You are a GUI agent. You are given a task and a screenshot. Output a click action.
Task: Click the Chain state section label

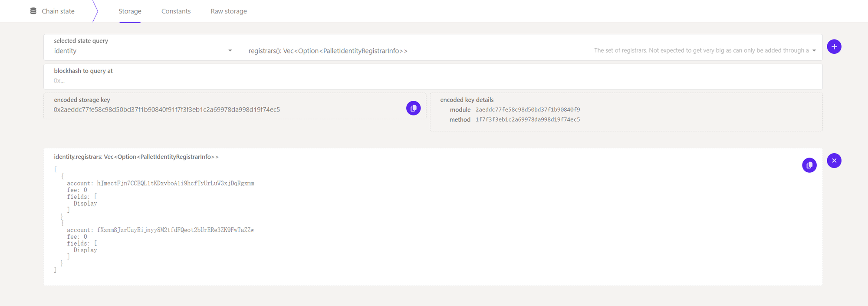[x=58, y=11]
